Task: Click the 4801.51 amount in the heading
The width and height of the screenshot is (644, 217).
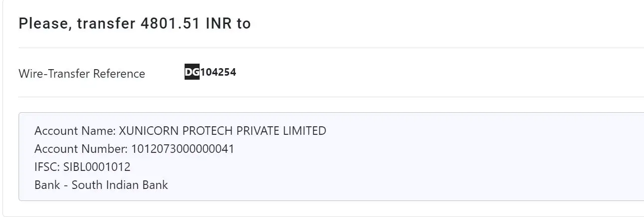Action: (x=168, y=24)
